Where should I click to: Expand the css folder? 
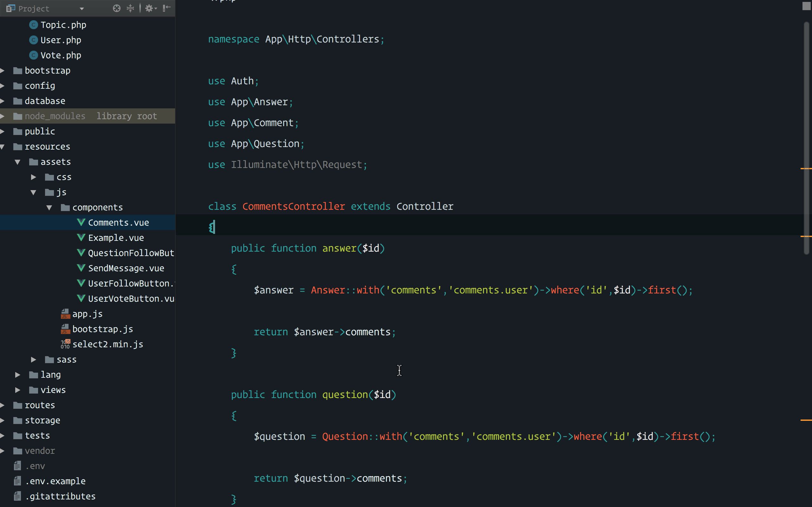coord(34,177)
